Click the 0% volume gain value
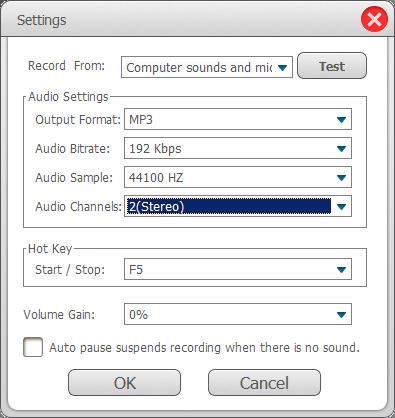Image resolution: width=395 pixels, height=418 pixels. pyautogui.click(x=138, y=314)
